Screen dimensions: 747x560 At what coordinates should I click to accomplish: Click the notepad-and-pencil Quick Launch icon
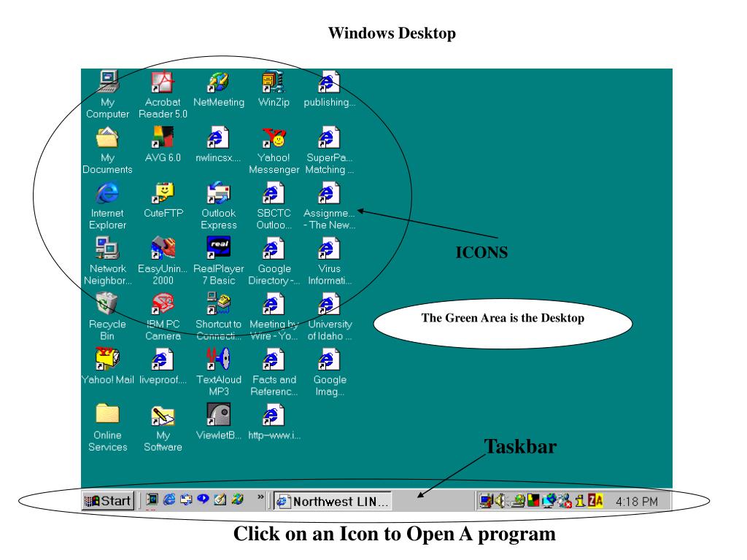point(220,499)
